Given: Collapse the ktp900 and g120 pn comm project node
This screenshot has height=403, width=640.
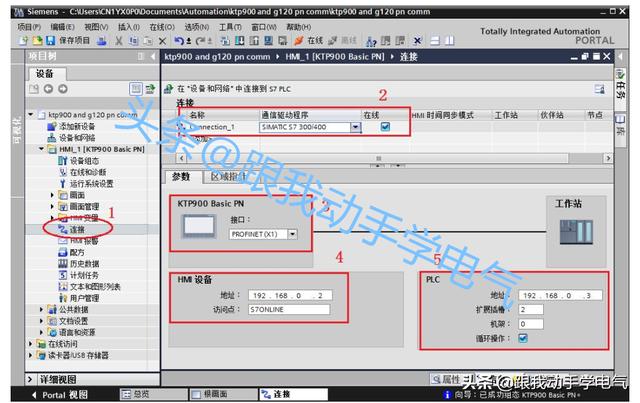Looking at the screenshot, I should (31, 115).
